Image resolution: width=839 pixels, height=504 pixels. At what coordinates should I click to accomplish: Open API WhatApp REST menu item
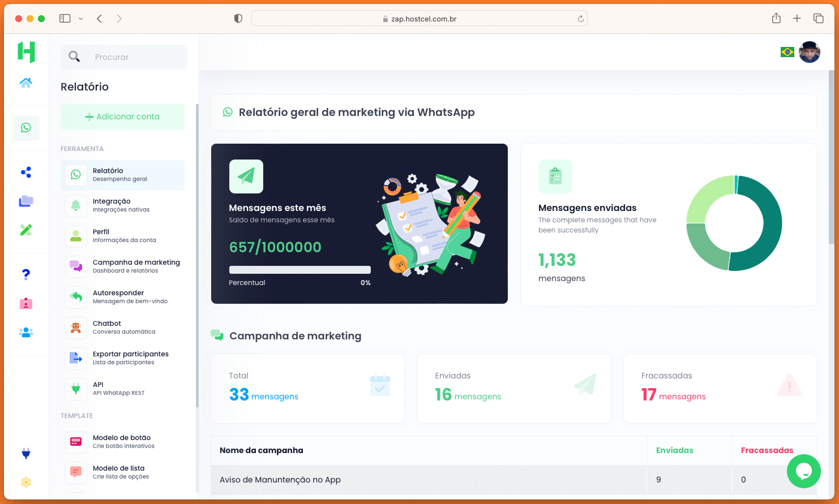pyautogui.click(x=123, y=389)
